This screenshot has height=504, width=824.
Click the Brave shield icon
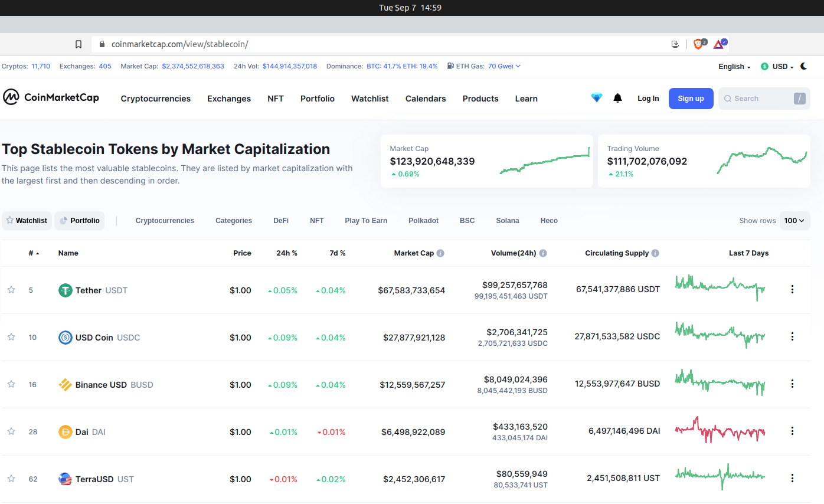click(x=699, y=44)
